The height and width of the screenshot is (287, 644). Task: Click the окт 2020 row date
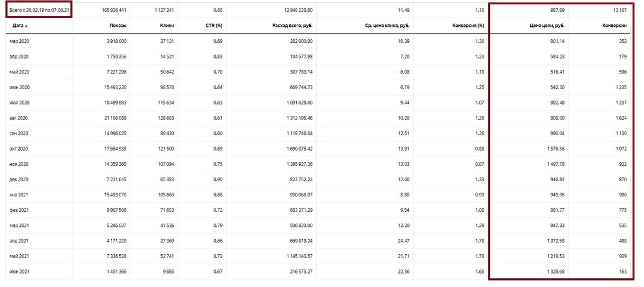19,149
